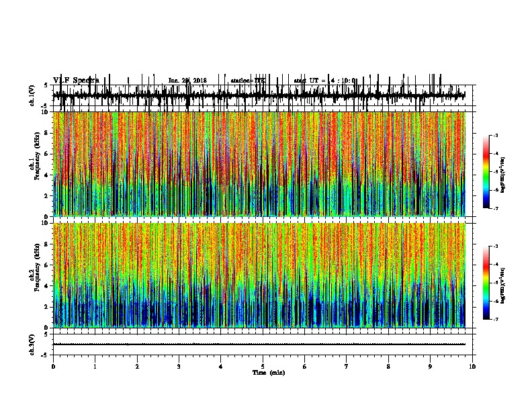532x411 pixels.
Task: Click the '10' time axis tick label
Action: click(x=472, y=367)
